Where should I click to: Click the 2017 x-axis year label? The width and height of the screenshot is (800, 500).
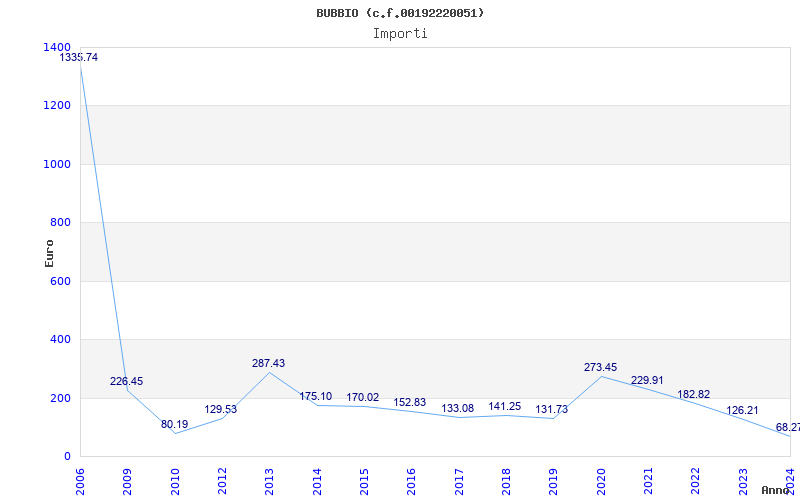(x=459, y=482)
